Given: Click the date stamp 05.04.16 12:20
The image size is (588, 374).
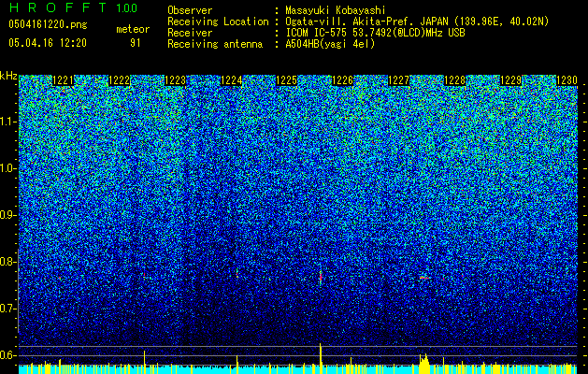Looking at the screenshot, I should click(48, 43).
